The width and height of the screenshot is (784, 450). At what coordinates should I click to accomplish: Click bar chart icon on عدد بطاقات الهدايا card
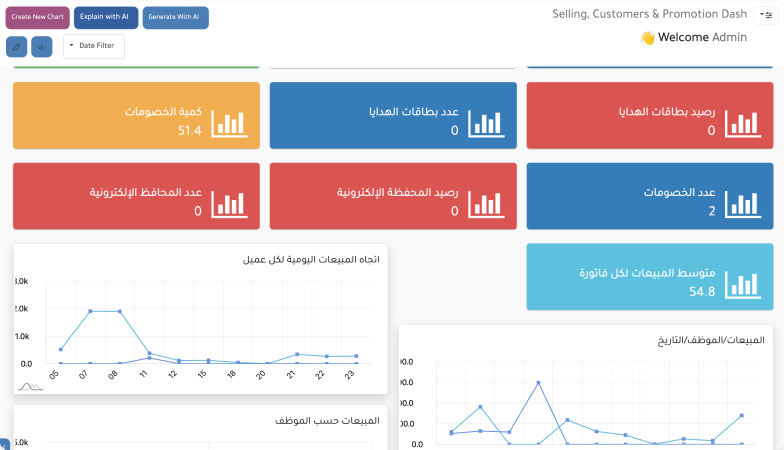tap(485, 122)
